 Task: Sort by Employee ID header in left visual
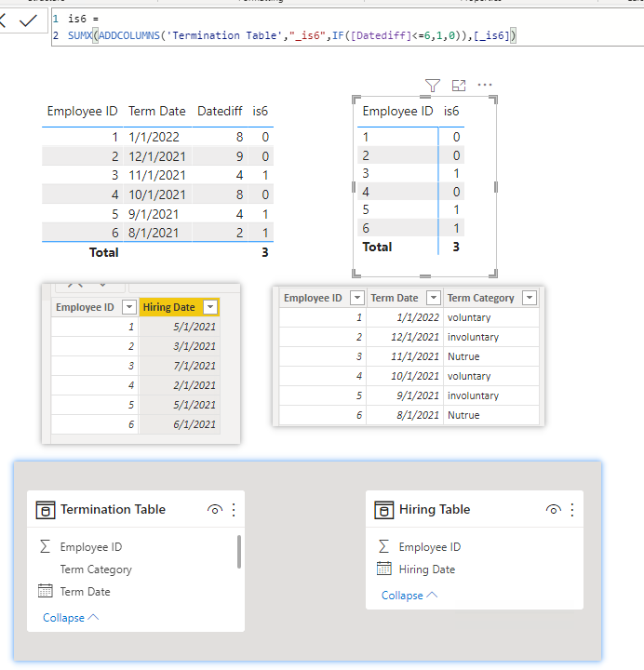[82, 111]
